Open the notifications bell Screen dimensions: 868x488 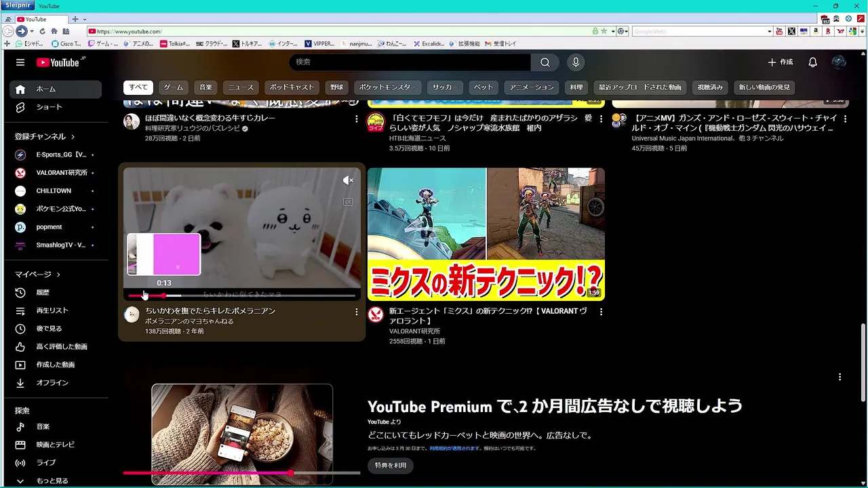point(812,62)
